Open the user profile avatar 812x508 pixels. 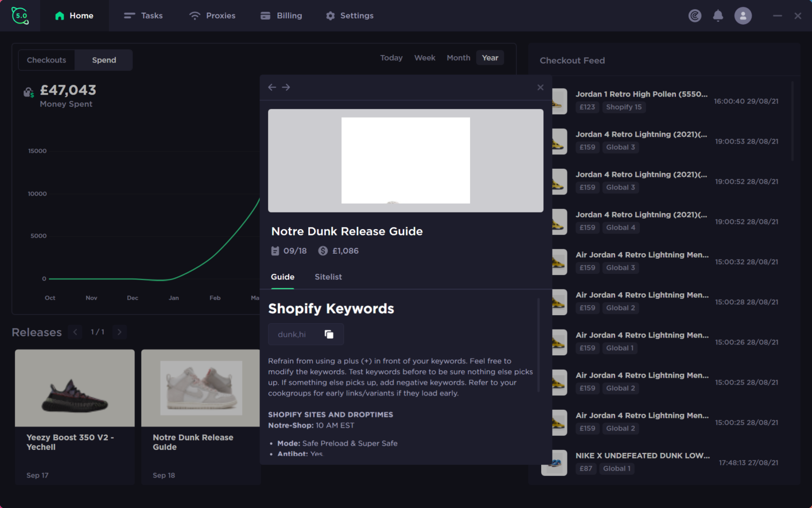(x=743, y=15)
